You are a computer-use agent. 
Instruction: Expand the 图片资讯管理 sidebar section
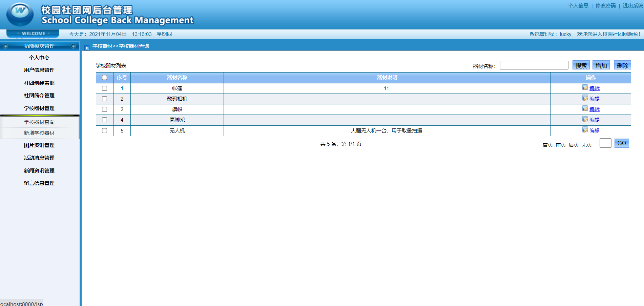click(39, 145)
